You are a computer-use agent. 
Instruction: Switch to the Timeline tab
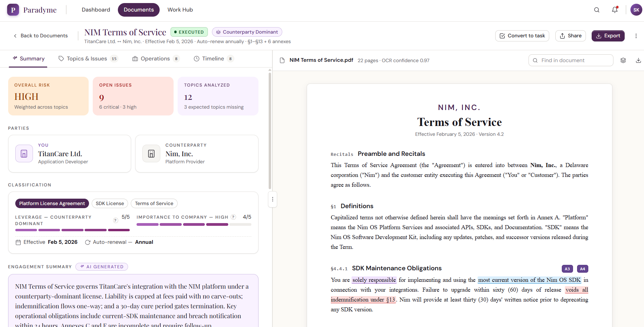pos(213,59)
